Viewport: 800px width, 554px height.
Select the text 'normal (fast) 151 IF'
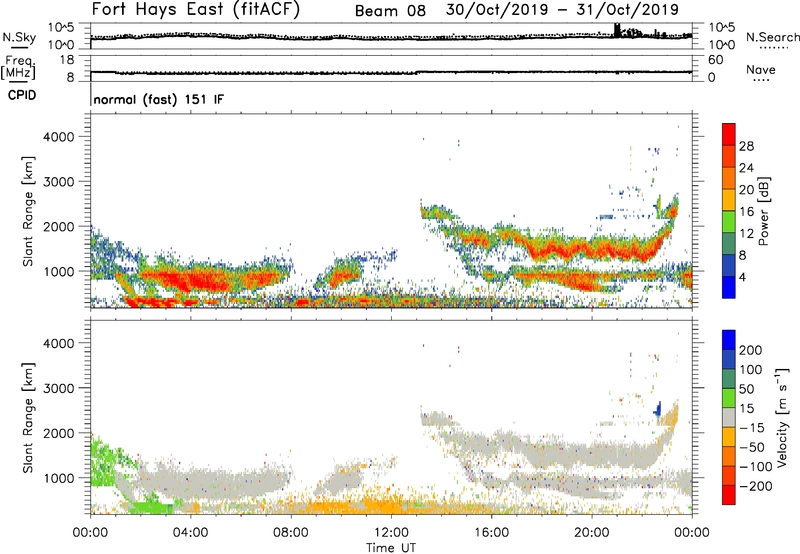(x=159, y=99)
